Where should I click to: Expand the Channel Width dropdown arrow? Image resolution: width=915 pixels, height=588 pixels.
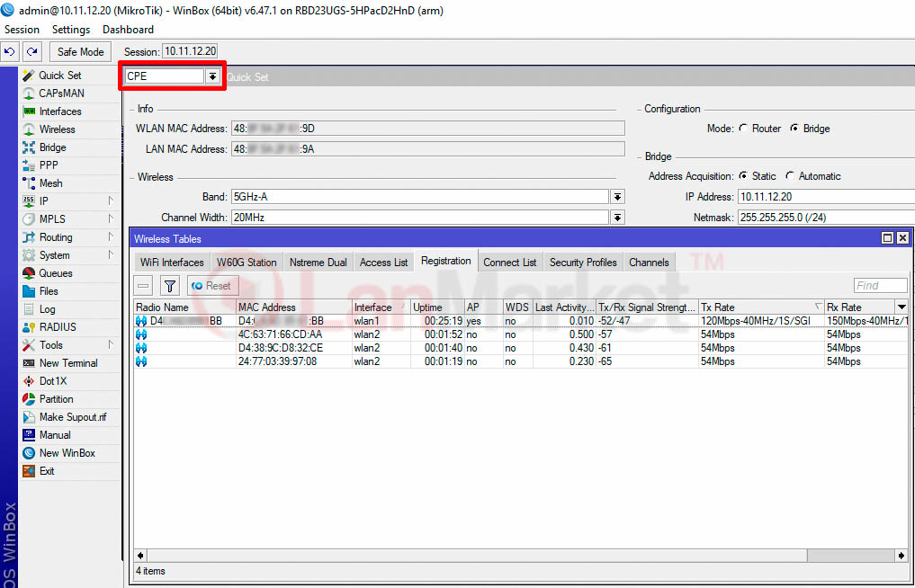point(617,218)
